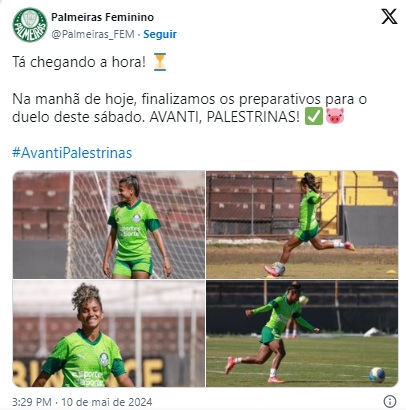This screenshot has width=406, height=410.
Task: Click the green check mark emoji
Action: (314, 117)
